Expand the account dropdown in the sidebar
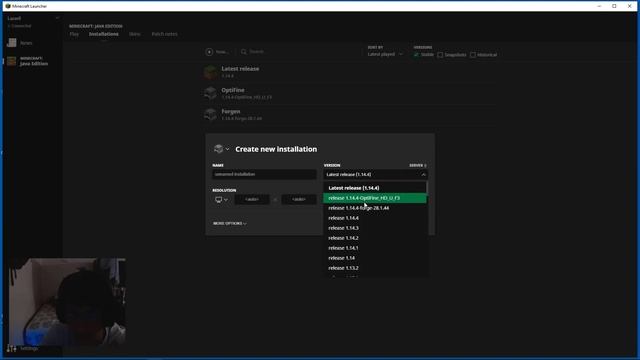The height and width of the screenshot is (360, 640). point(57,18)
